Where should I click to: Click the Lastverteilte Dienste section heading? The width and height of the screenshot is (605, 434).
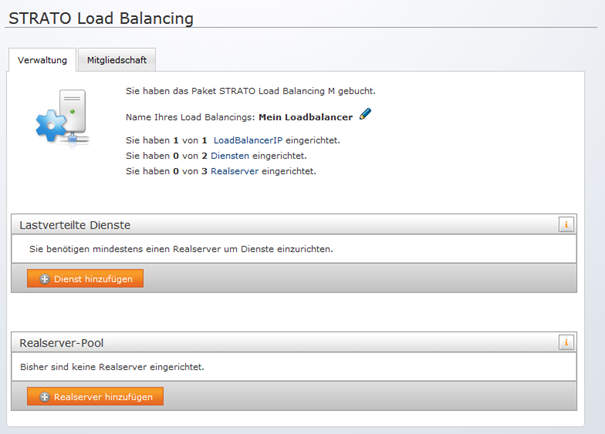click(75, 225)
